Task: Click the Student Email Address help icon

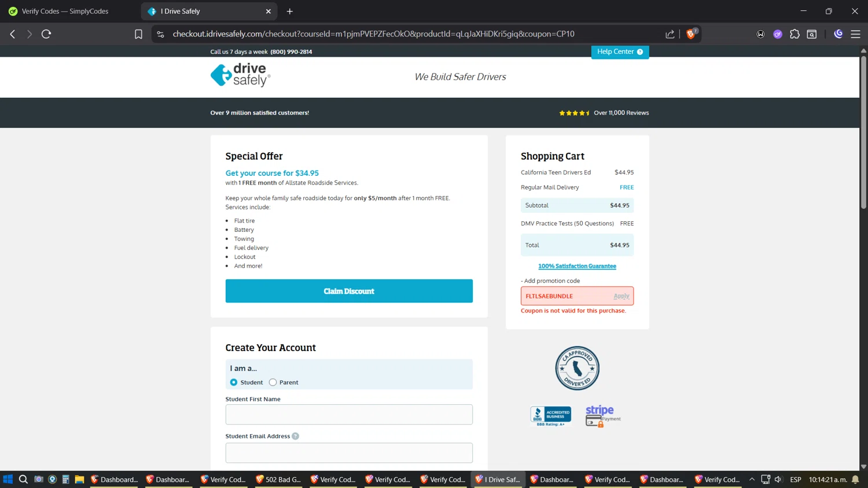Action: coord(296,436)
